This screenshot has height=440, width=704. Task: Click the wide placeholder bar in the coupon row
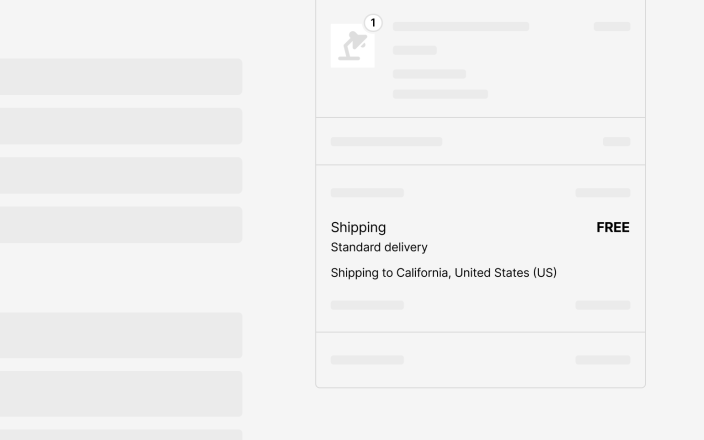click(386, 141)
